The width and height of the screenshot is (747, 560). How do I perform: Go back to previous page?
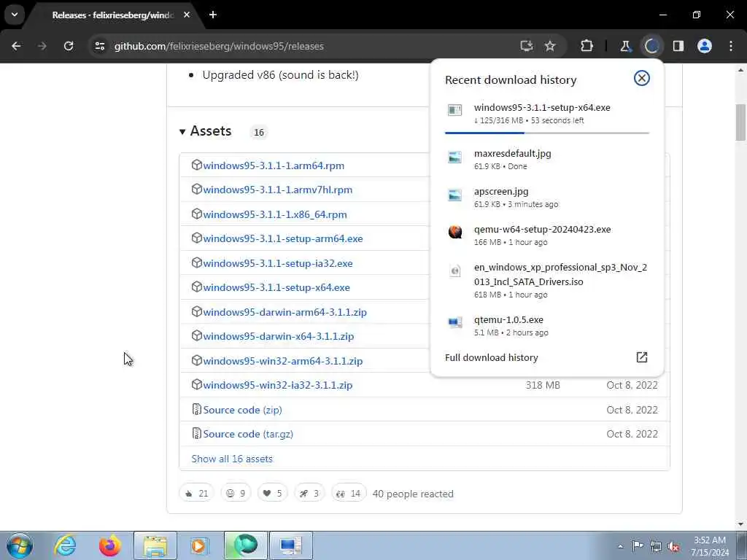click(x=16, y=46)
